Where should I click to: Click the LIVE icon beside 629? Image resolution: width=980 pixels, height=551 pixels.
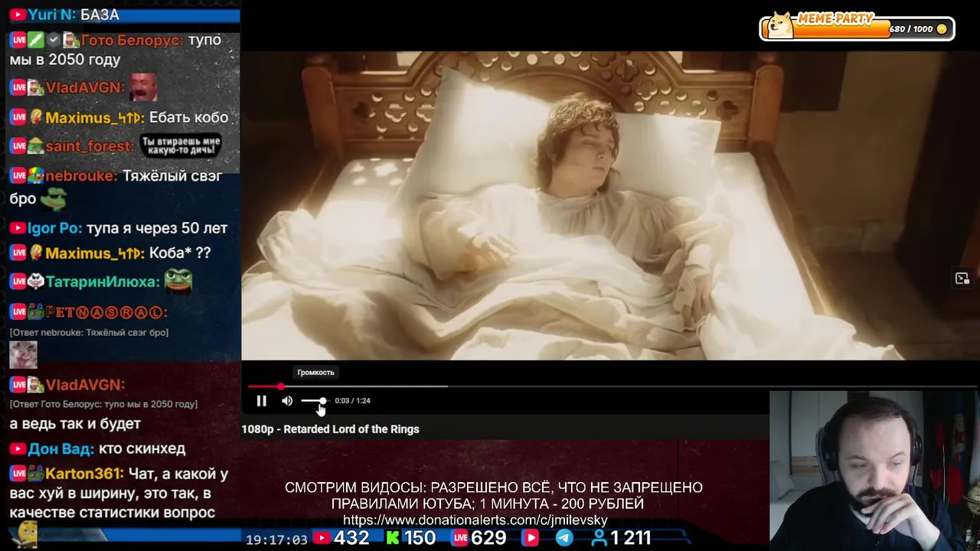[x=460, y=539]
